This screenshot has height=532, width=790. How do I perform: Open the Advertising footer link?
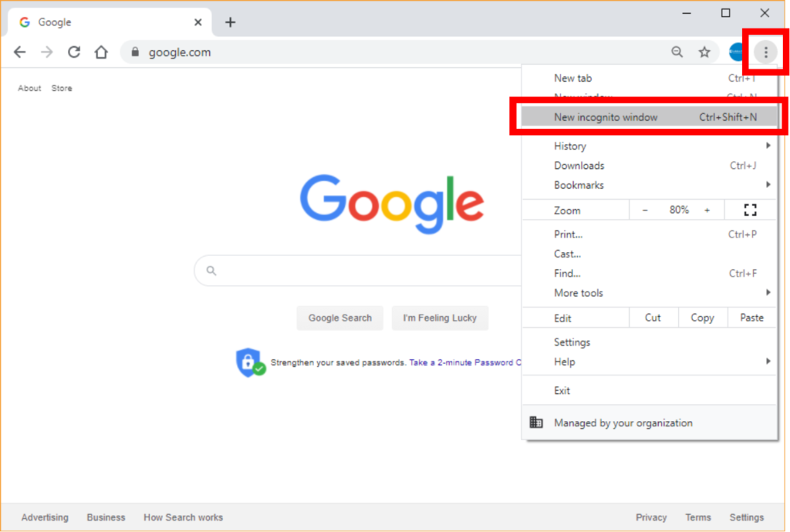(45, 517)
